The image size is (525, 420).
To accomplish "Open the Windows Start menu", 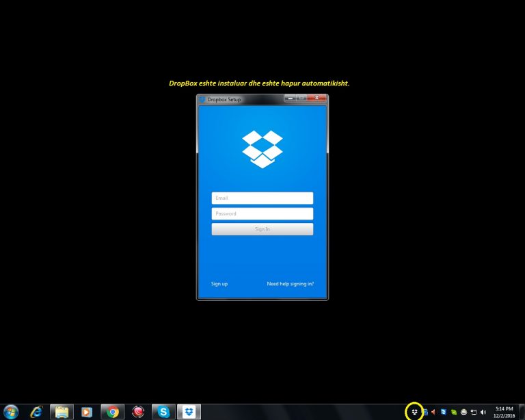I will 11,412.
